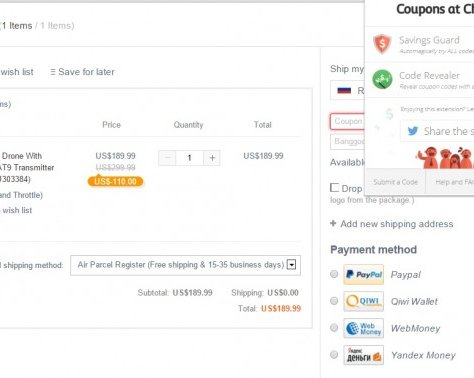Image resolution: width=474 pixels, height=378 pixels.
Task: Click the Coupon code input field
Action: (347, 121)
